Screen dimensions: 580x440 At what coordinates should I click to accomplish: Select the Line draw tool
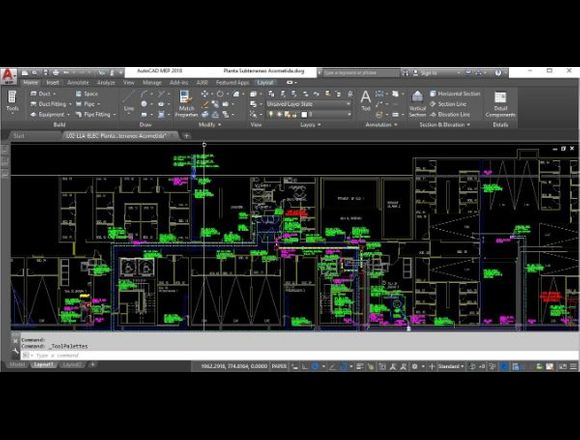click(128, 101)
